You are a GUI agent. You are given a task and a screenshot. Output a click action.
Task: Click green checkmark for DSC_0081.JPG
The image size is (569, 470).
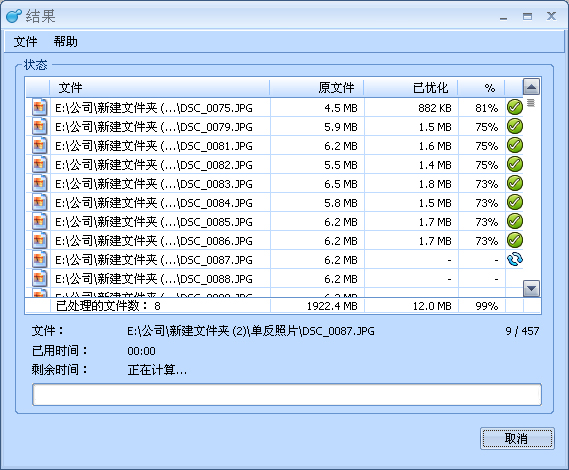(515, 145)
